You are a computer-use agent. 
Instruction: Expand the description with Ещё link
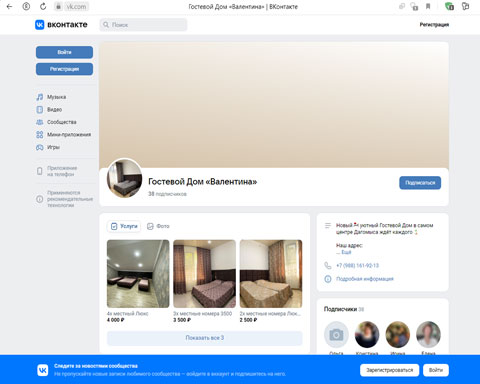coord(346,252)
